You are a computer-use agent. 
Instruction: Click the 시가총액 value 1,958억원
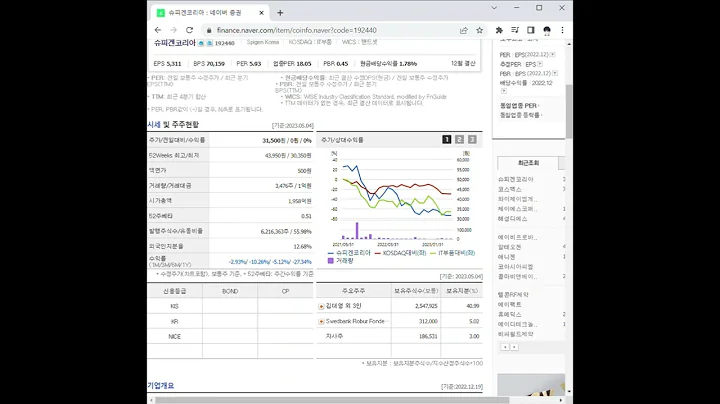coord(300,201)
